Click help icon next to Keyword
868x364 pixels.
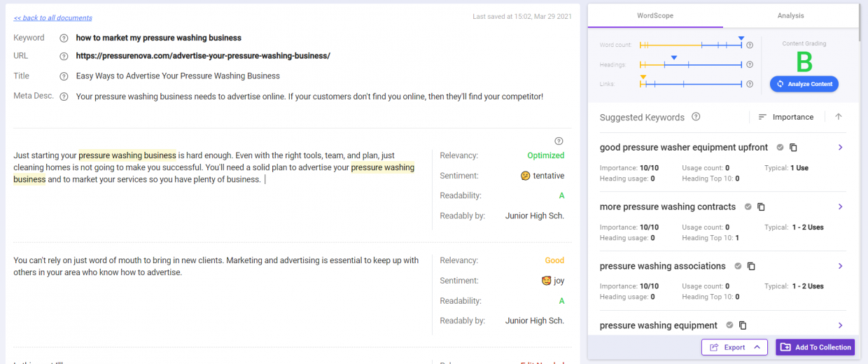[64, 38]
